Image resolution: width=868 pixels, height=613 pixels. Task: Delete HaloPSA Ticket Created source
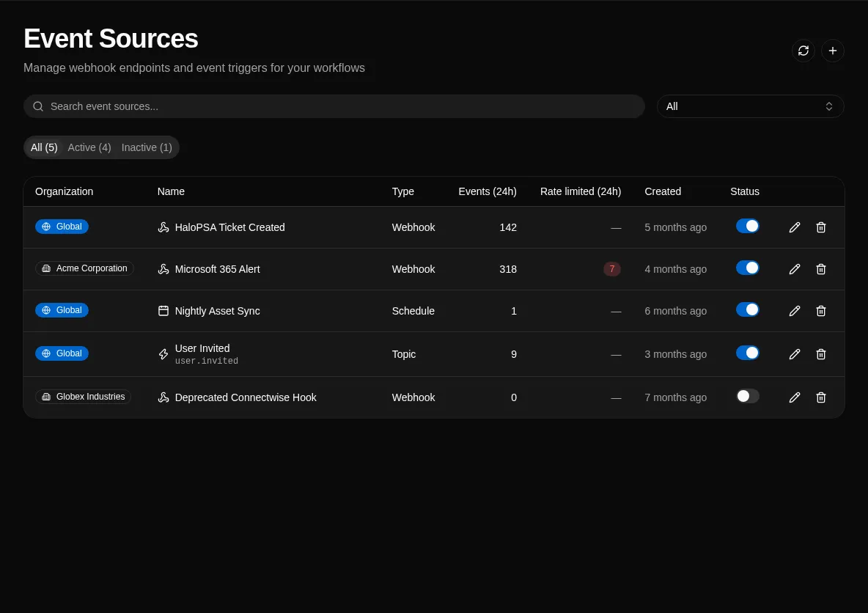pos(821,227)
